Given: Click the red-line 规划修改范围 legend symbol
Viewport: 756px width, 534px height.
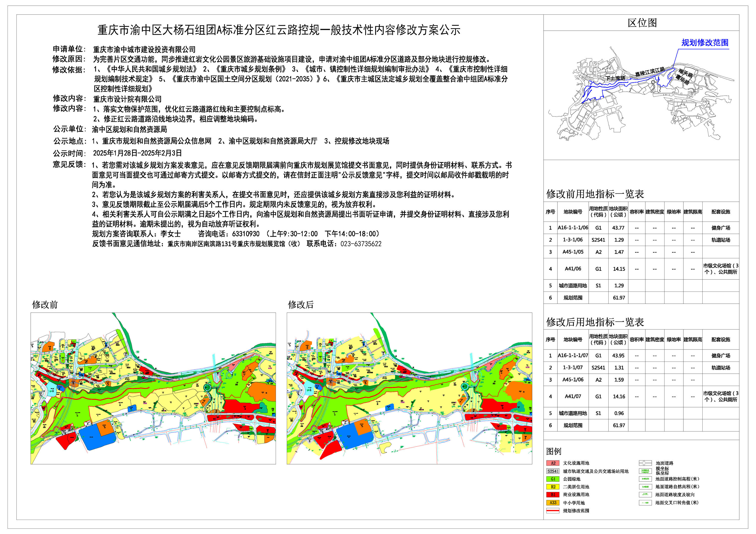Looking at the screenshot, I should tap(553, 511).
